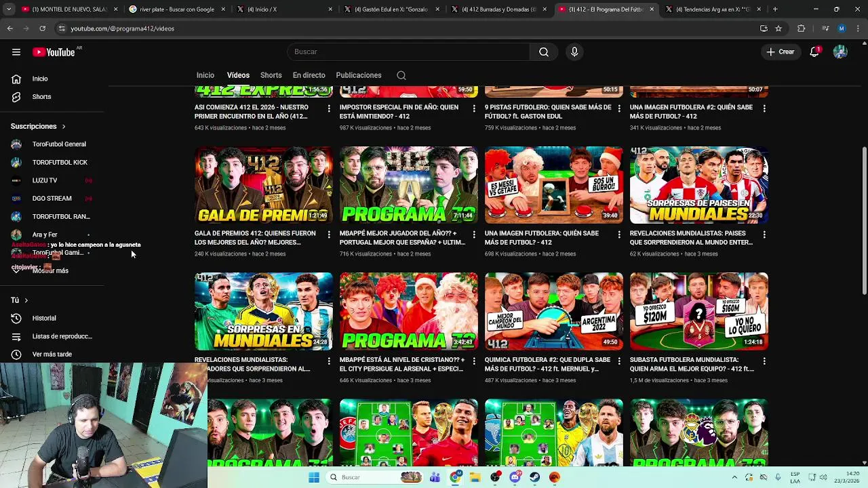868x488 pixels.
Task: Open options for QUIMICA FUTBOLERA #2 video
Action: point(619,361)
